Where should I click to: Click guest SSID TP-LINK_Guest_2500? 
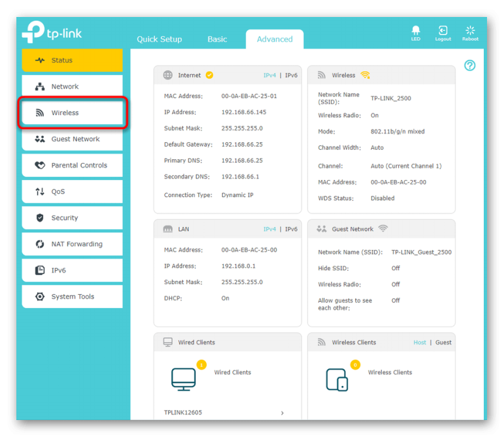click(x=421, y=253)
